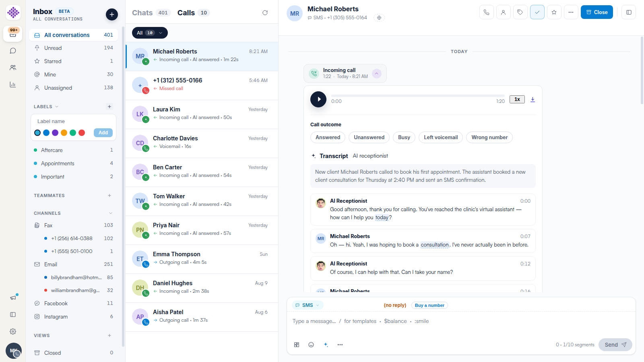Collapse the Channels section chevron

click(x=111, y=213)
